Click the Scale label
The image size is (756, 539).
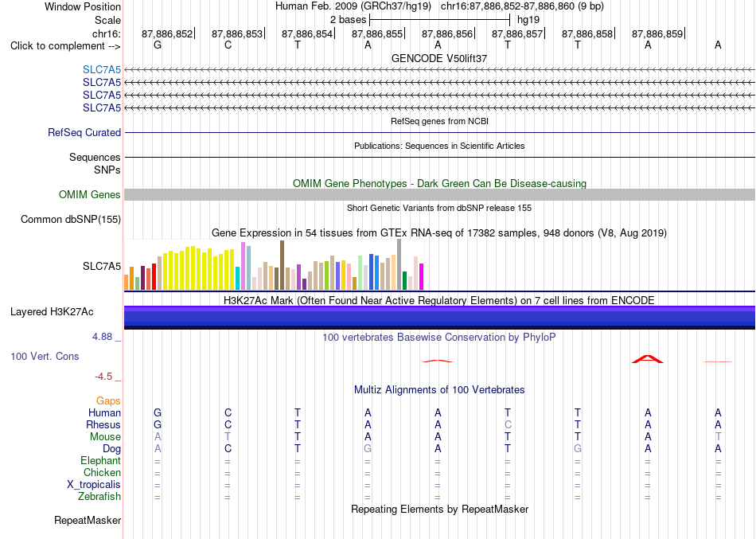pos(107,20)
